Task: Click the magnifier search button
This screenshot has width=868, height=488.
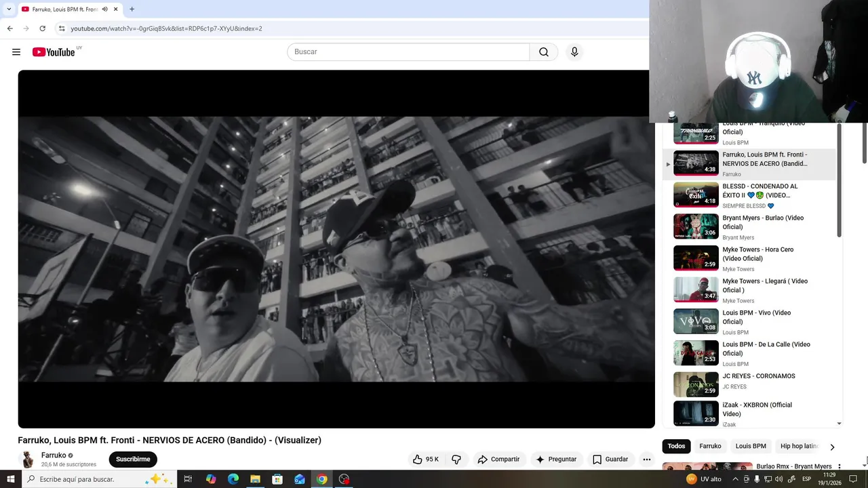Action: click(x=544, y=52)
